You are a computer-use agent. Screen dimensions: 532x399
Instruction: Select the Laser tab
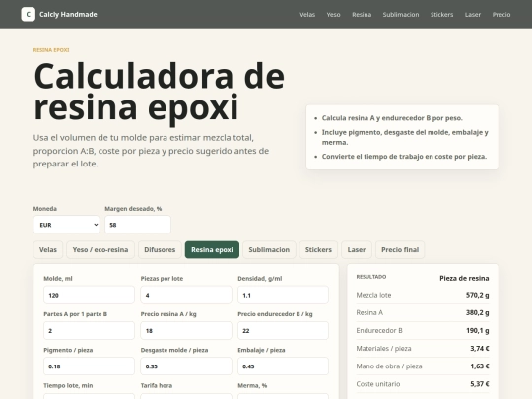pyautogui.click(x=357, y=249)
